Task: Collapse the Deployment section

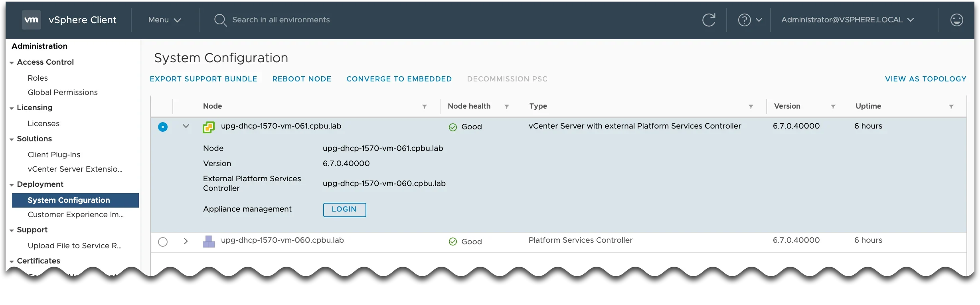Action: 12,185
